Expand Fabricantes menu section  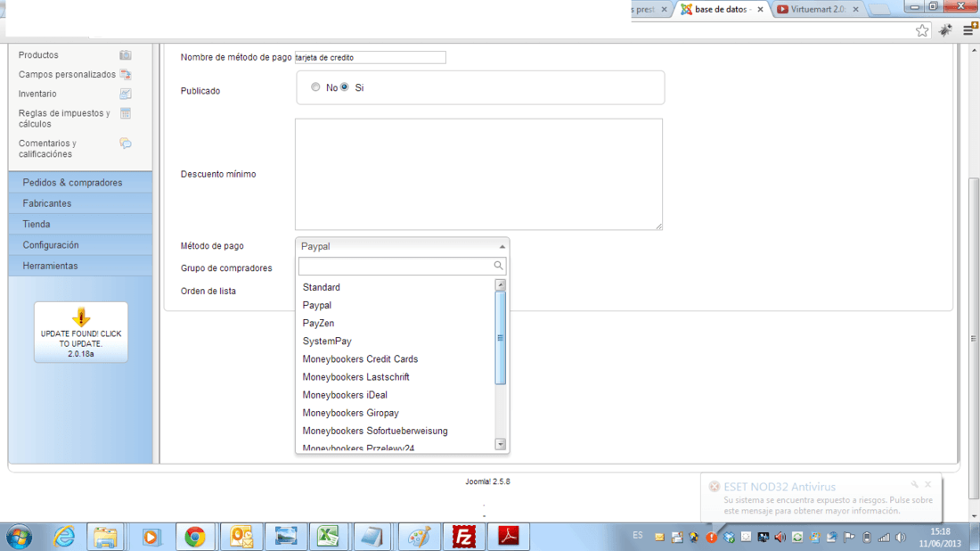(80, 203)
